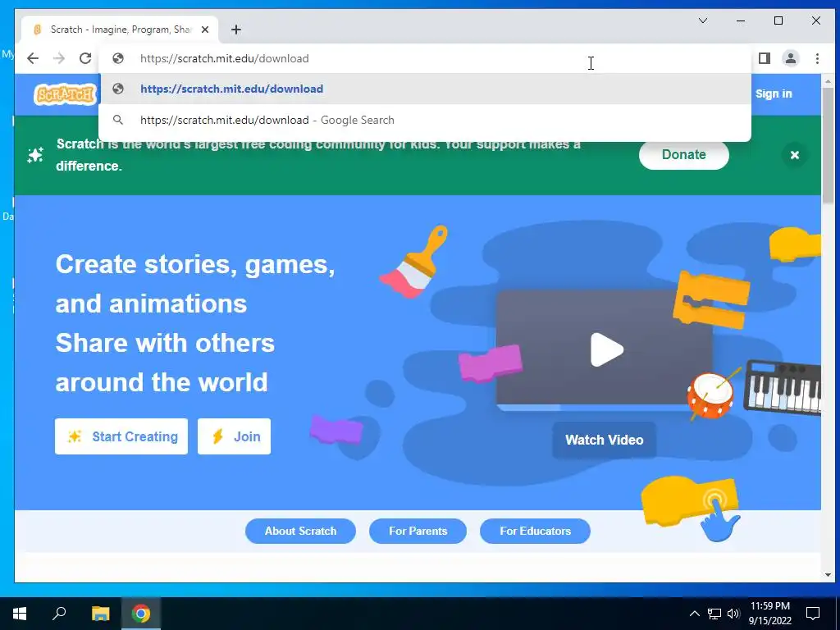Click the Donate button
840x630 pixels.
pos(683,155)
